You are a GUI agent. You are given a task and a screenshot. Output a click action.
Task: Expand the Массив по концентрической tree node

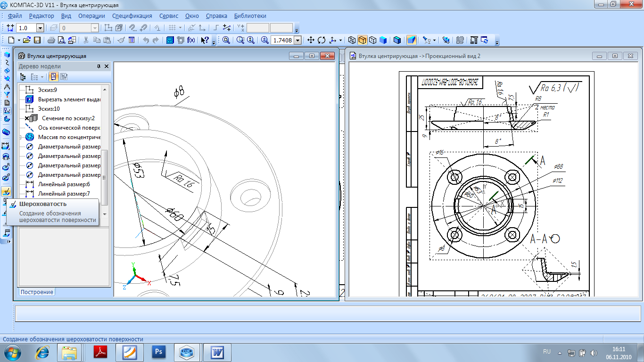pos(20,137)
